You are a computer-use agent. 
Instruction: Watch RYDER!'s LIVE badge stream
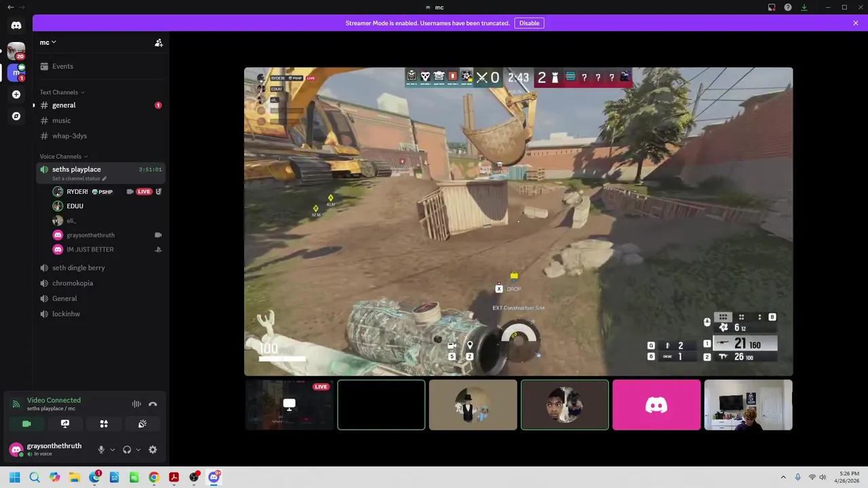144,192
